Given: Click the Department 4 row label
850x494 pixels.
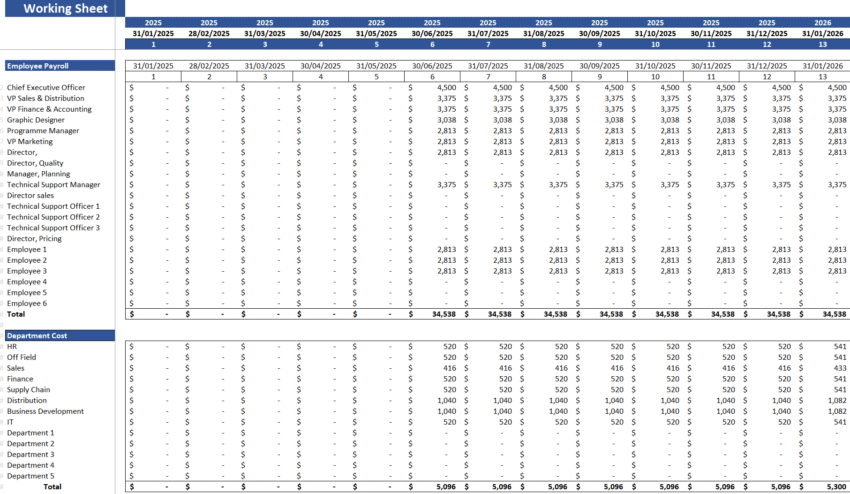Looking at the screenshot, I should (30, 465).
